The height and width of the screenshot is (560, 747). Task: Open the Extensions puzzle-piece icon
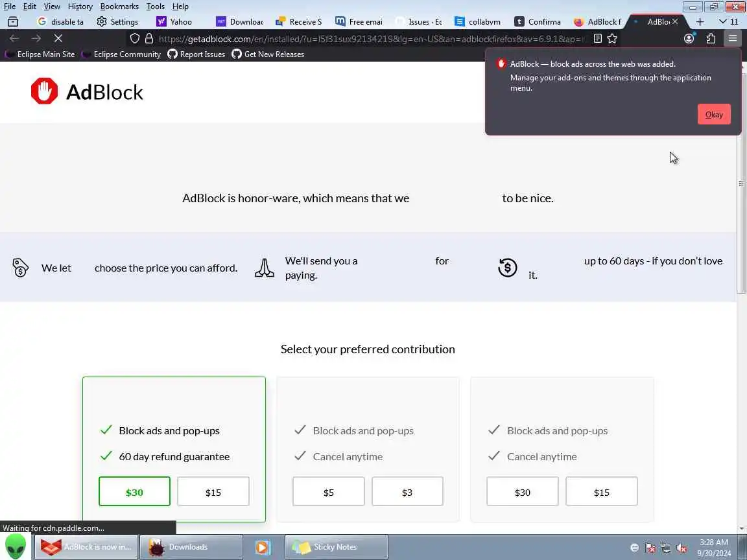711,39
